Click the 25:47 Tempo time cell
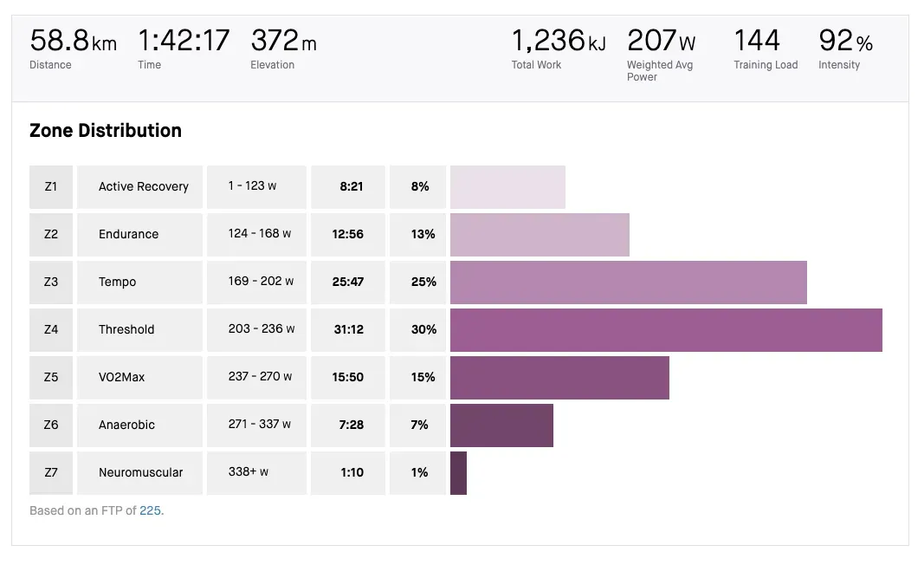 pyautogui.click(x=348, y=282)
